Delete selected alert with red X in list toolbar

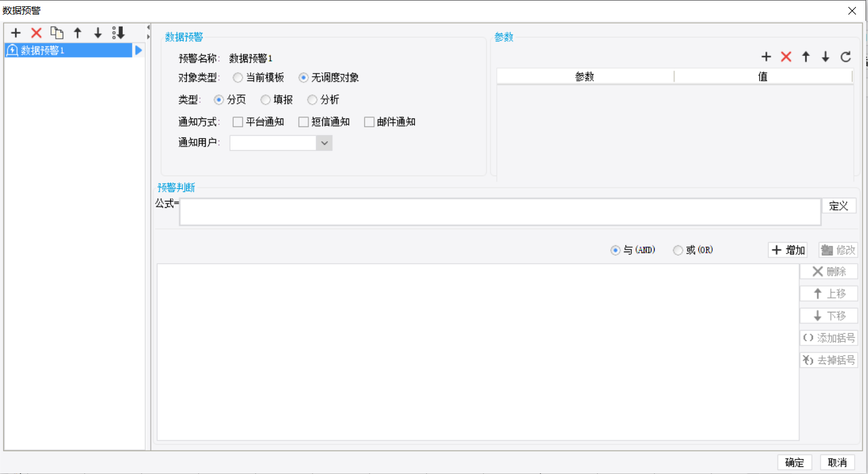click(x=37, y=33)
